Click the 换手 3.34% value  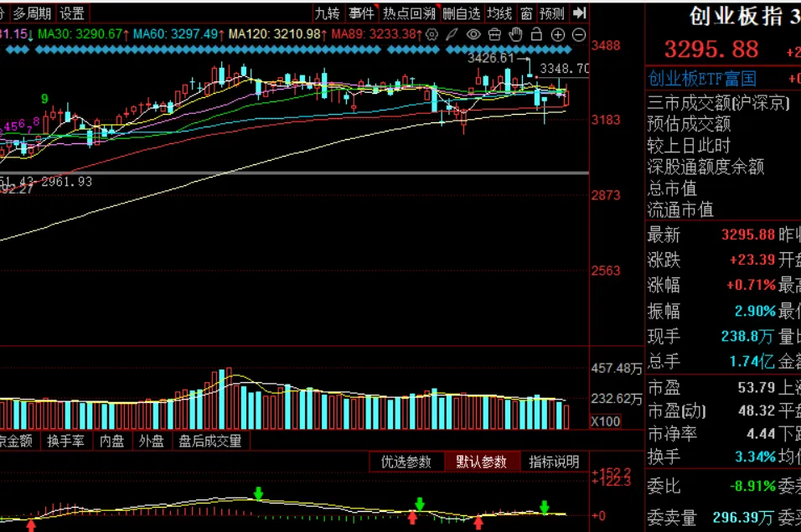click(756, 457)
